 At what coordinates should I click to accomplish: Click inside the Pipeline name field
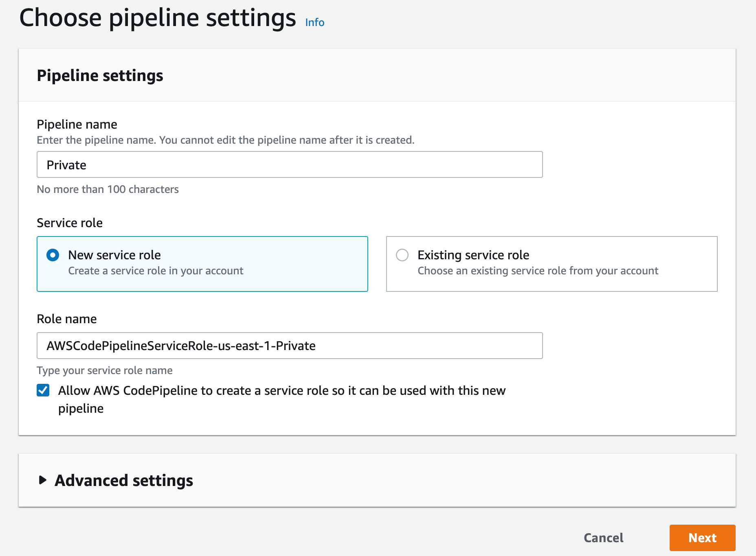click(x=289, y=164)
